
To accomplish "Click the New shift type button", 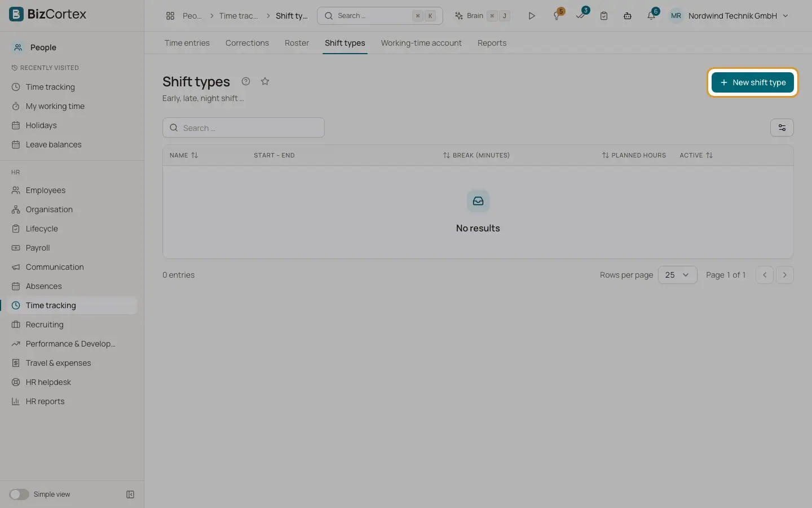I will point(753,82).
